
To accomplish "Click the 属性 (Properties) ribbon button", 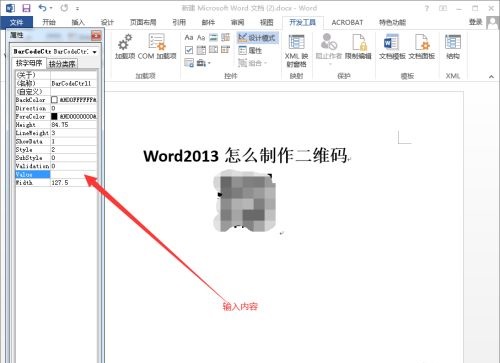I will point(251,50).
